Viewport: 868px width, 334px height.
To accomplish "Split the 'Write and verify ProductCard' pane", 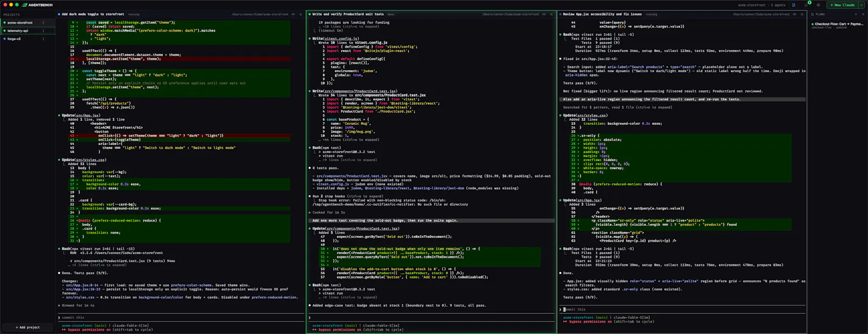I will tap(544, 15).
